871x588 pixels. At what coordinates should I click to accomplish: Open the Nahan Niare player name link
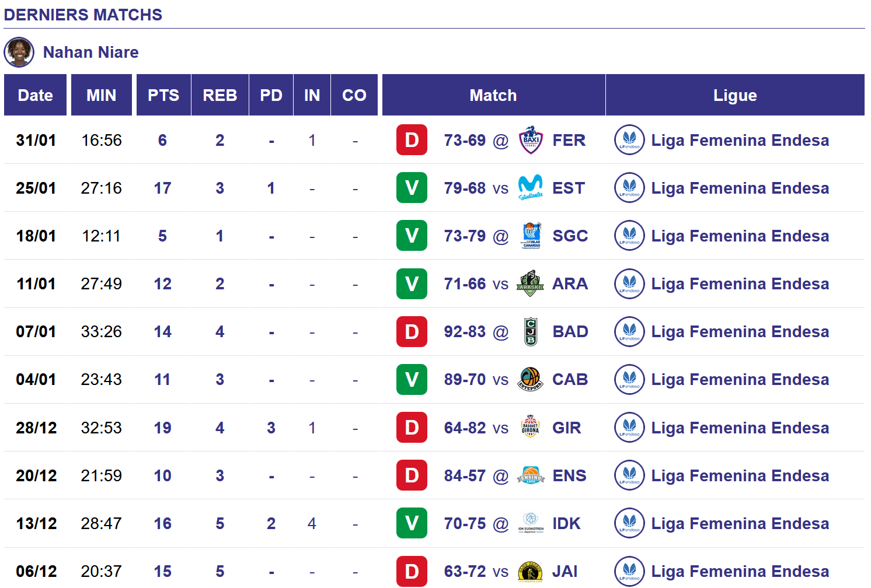(x=90, y=52)
